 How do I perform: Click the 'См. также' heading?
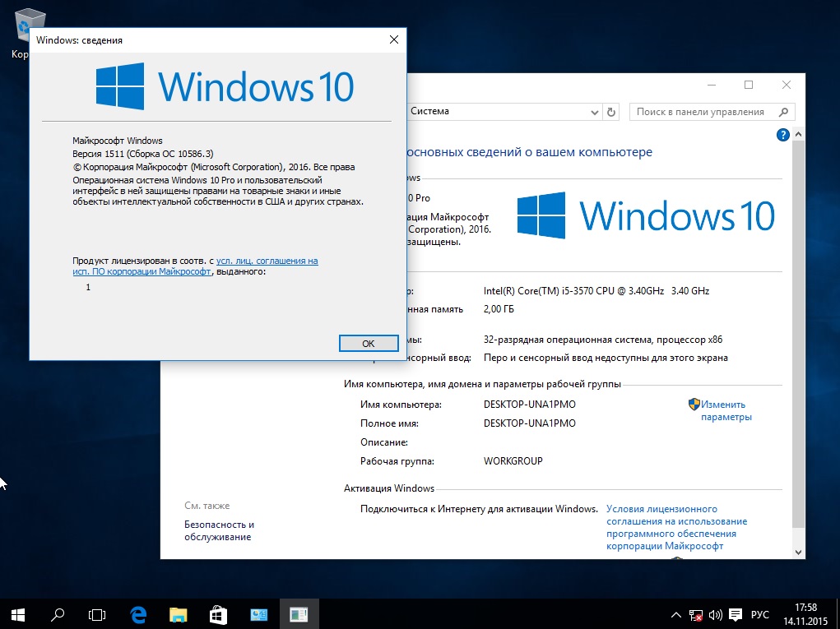click(x=207, y=506)
